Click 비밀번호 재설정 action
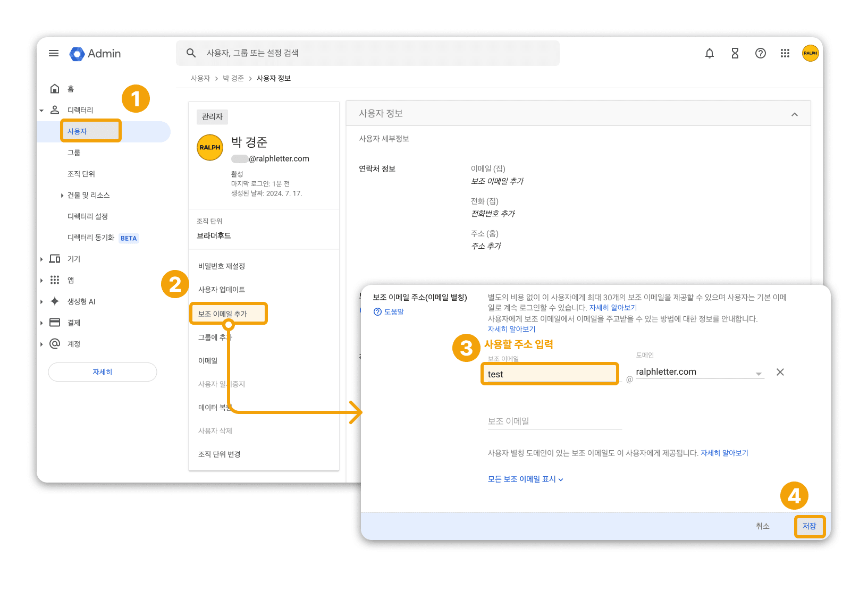This screenshot has height=591, width=868. pos(222,266)
